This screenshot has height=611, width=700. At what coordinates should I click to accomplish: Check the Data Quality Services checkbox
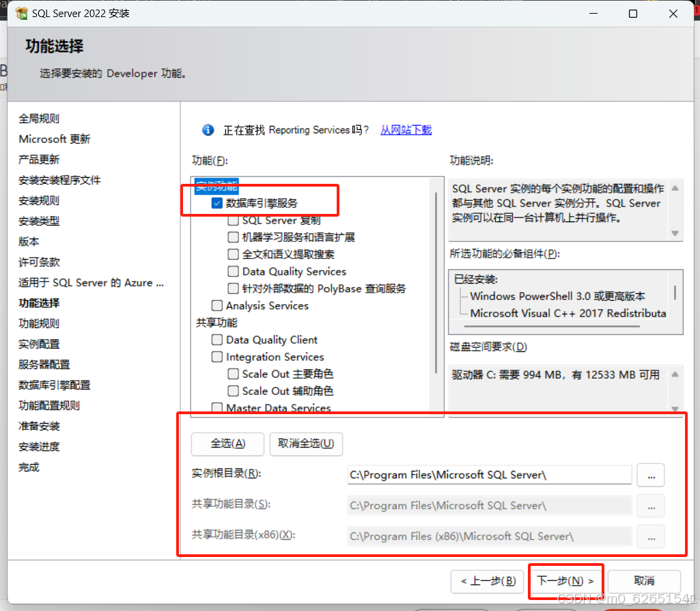(x=233, y=271)
